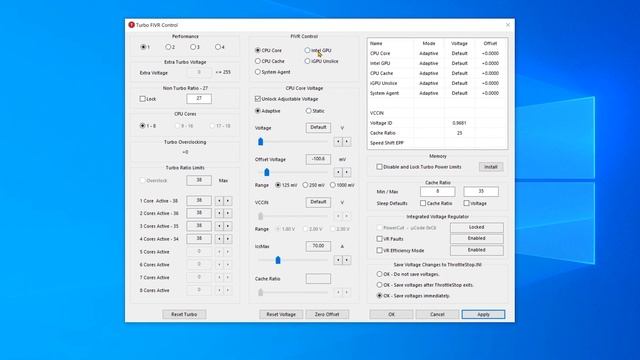Increase Offset Voltage with right arrow

click(347, 172)
